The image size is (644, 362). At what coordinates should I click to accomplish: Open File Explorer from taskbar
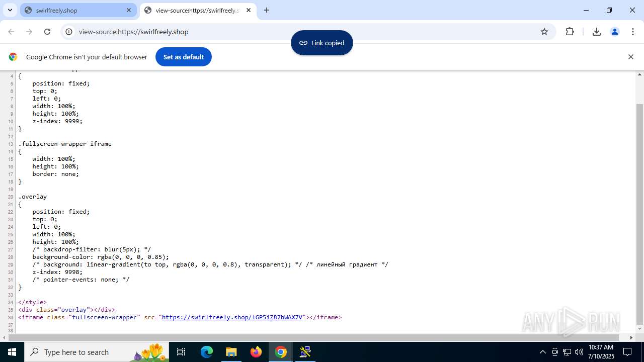231,352
